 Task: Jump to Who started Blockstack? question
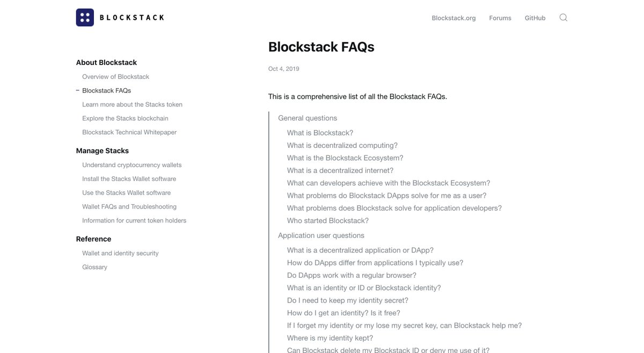(328, 221)
